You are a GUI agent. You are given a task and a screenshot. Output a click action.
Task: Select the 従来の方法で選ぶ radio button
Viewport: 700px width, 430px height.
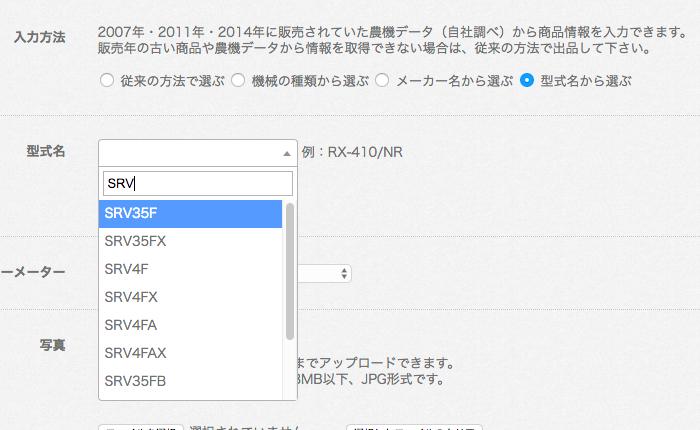point(107,80)
